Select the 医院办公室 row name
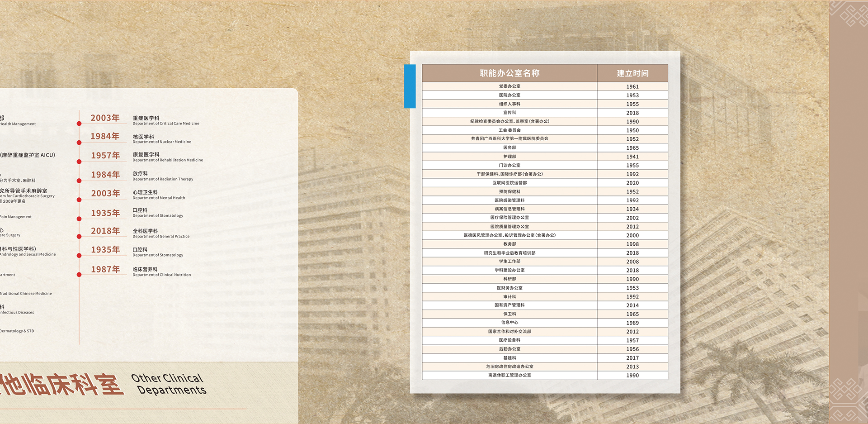This screenshot has height=424, width=868. click(x=509, y=95)
